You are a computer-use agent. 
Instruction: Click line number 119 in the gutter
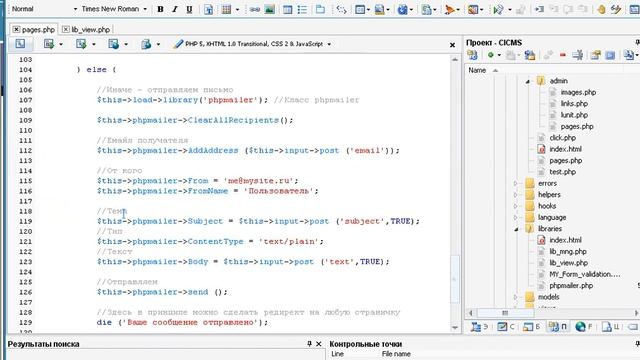(25, 221)
